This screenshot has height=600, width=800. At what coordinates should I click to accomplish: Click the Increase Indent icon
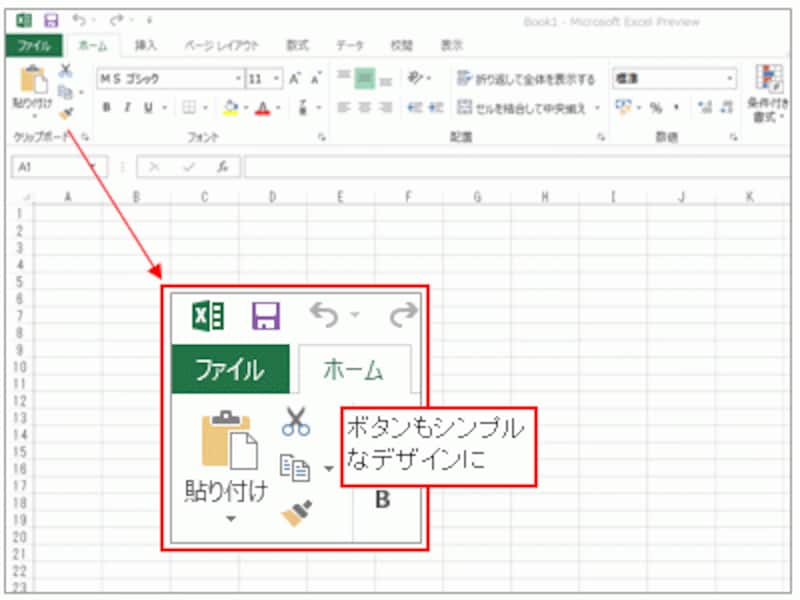[435, 108]
